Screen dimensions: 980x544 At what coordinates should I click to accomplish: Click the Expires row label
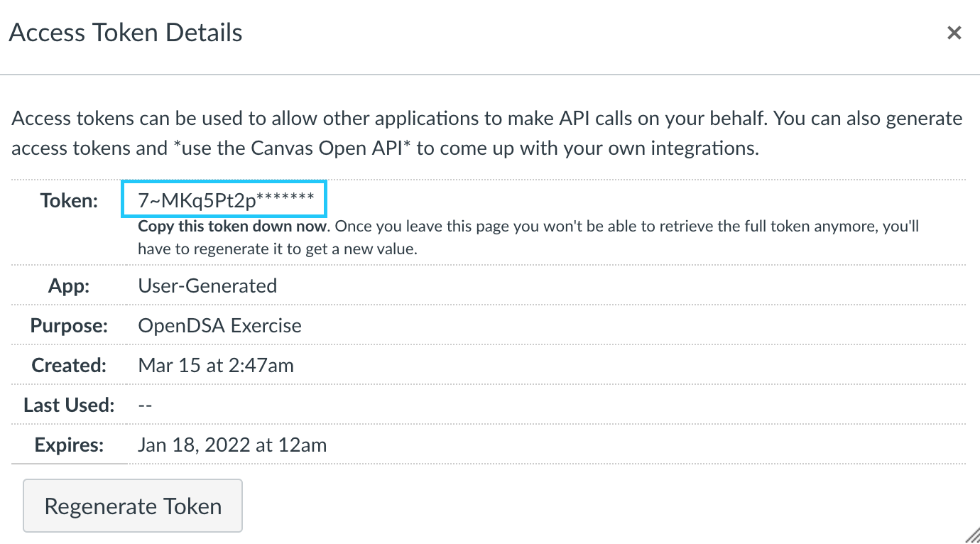pyautogui.click(x=69, y=446)
